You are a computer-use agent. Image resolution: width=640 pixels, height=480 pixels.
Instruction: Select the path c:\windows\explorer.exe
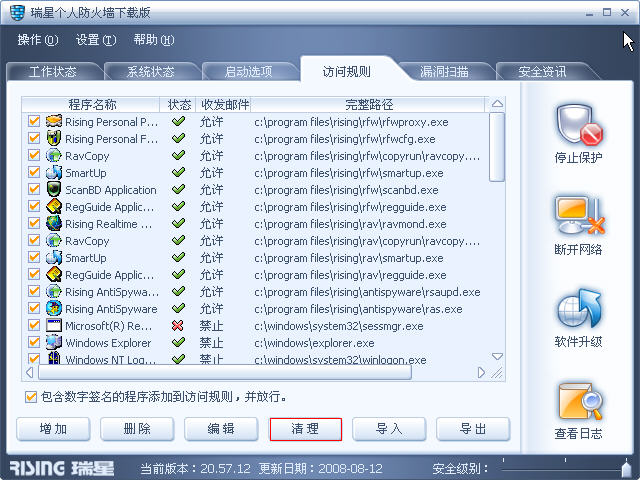point(314,343)
